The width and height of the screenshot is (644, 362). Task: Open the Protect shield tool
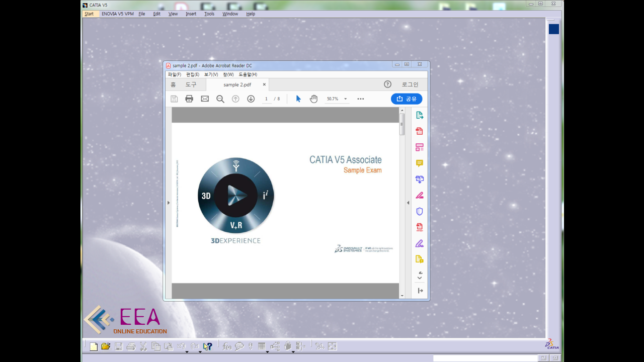419,212
